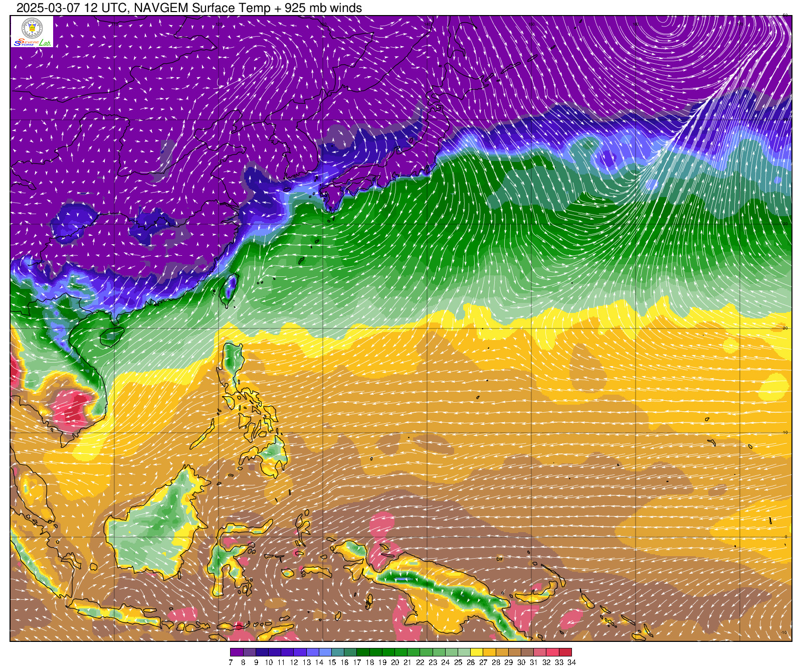Viewport: 802px width, 672px height.
Task: Select the dark navy swatch between 9 and 10
Action: pos(262,652)
